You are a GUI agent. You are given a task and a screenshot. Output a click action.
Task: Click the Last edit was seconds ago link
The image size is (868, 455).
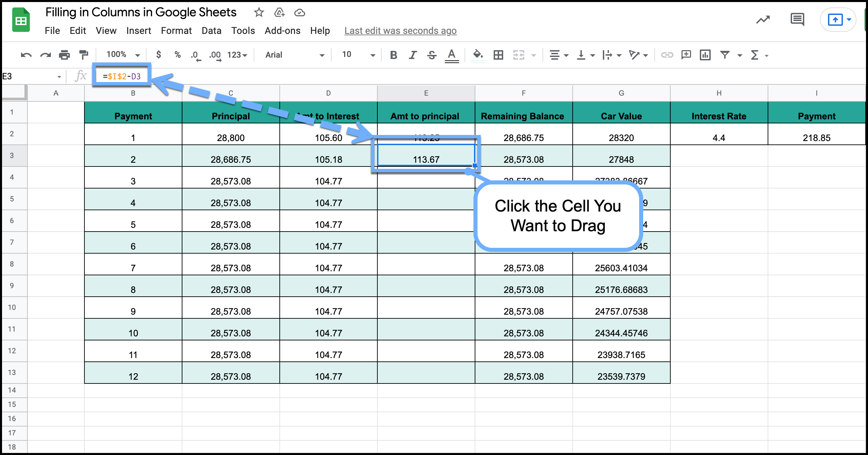(x=400, y=31)
